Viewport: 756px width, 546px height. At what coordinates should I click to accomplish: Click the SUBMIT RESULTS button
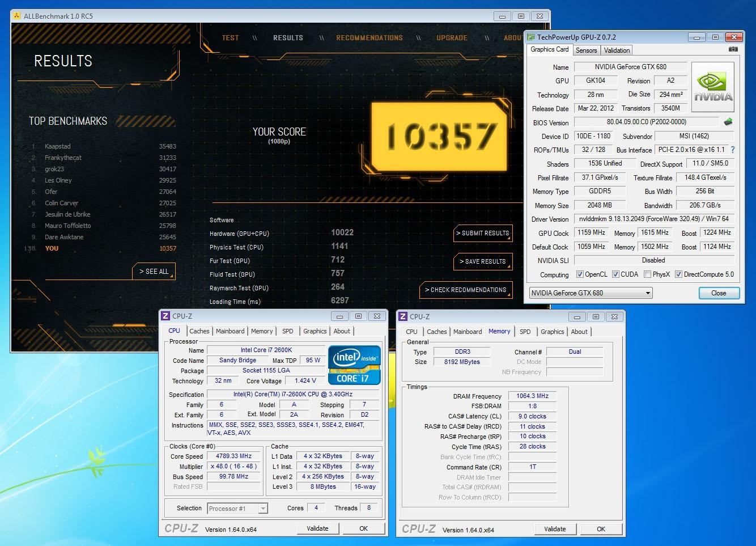(483, 233)
